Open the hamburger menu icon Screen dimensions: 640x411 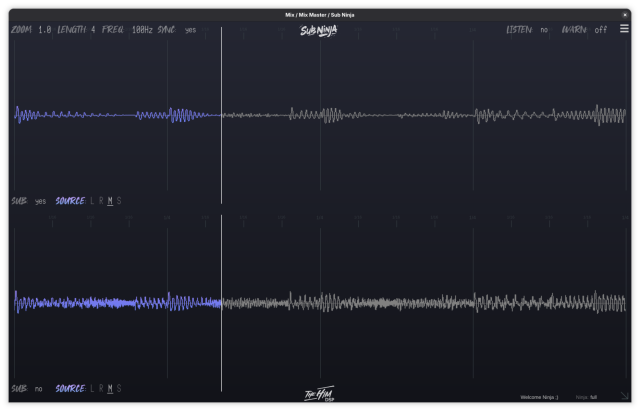coord(624,29)
